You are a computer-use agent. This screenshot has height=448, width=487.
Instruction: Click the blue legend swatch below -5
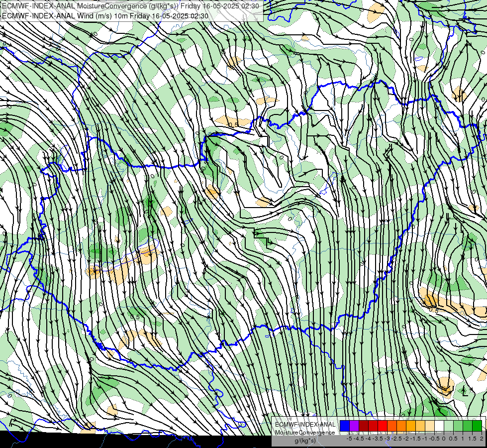[x=345, y=426]
